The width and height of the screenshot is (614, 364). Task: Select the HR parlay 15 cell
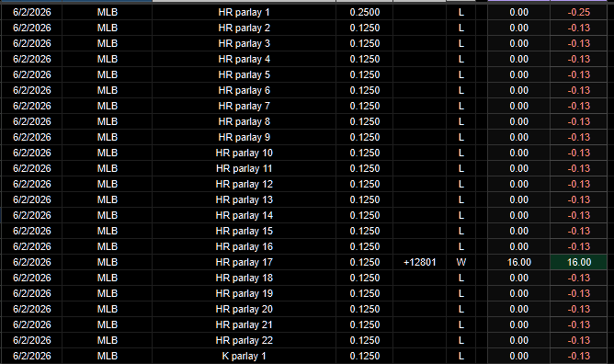[244, 231]
